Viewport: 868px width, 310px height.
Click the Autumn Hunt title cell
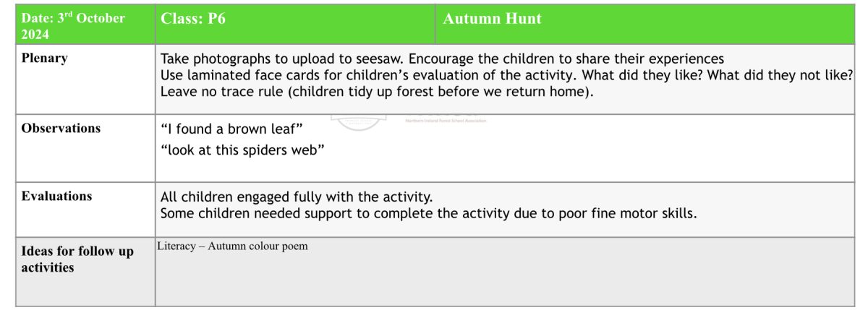pyautogui.click(x=644, y=25)
